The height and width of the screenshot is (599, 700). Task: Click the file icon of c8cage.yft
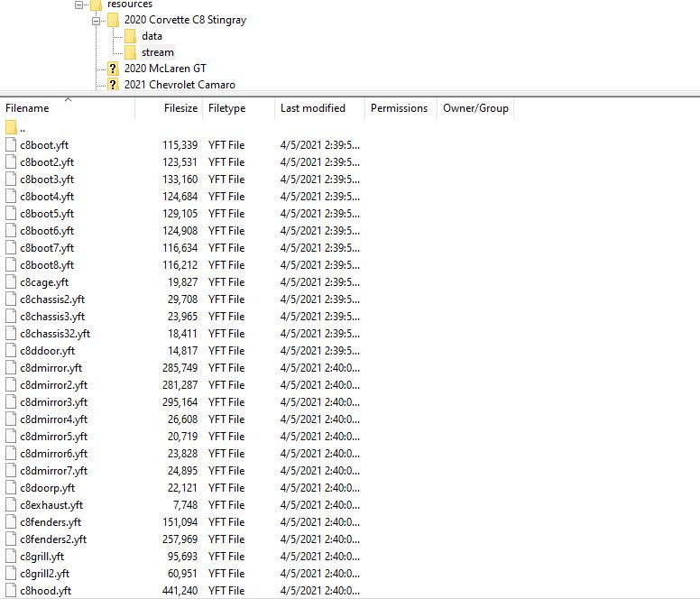11,281
